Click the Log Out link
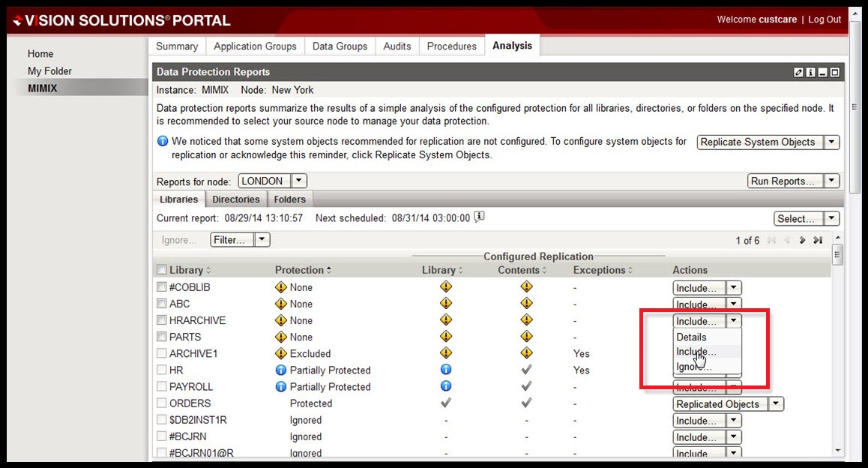 pos(825,19)
